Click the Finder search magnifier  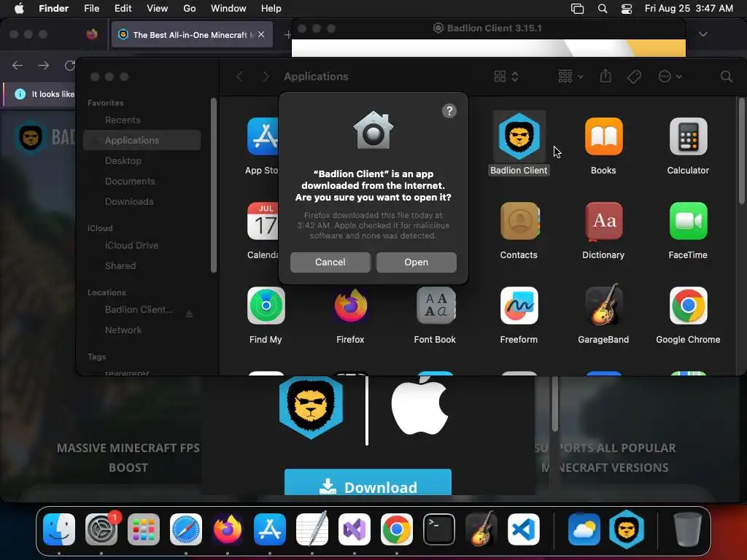(x=726, y=77)
